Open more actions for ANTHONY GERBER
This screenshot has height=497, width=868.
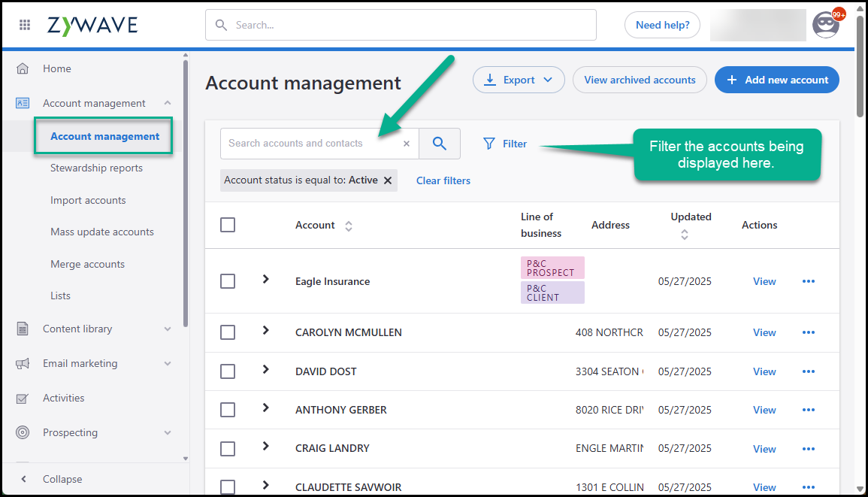tap(808, 410)
